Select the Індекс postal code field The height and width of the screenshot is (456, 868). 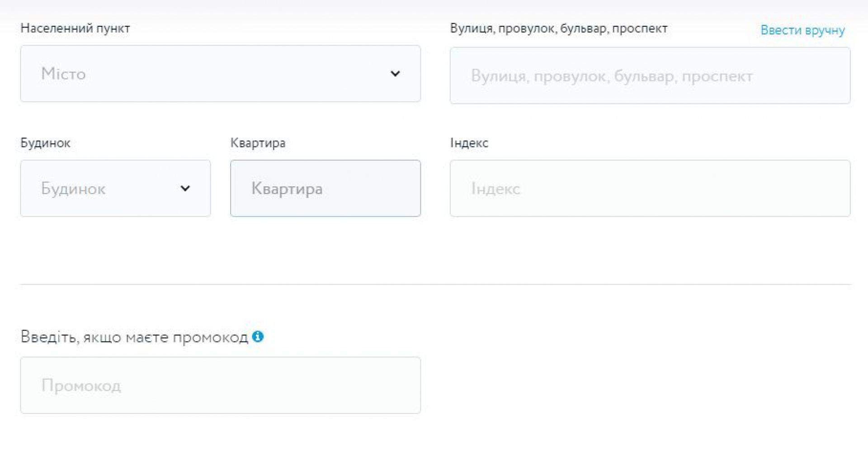coord(650,188)
